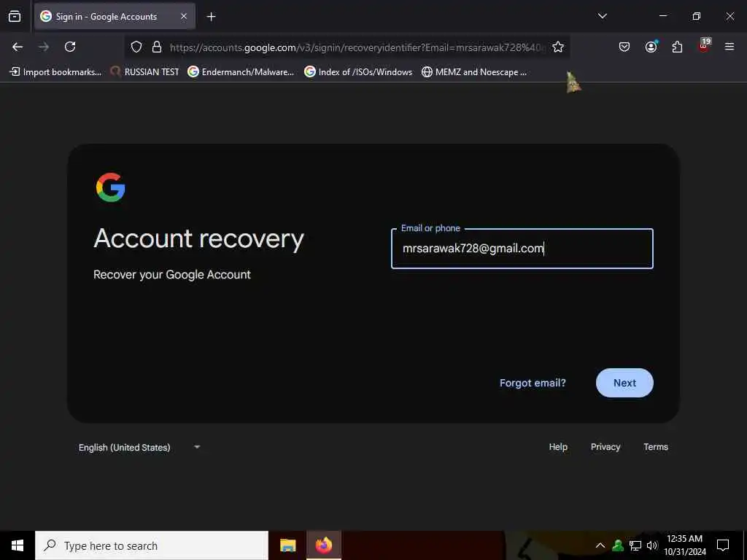
Task: Open the Terms link
Action: 656,447
